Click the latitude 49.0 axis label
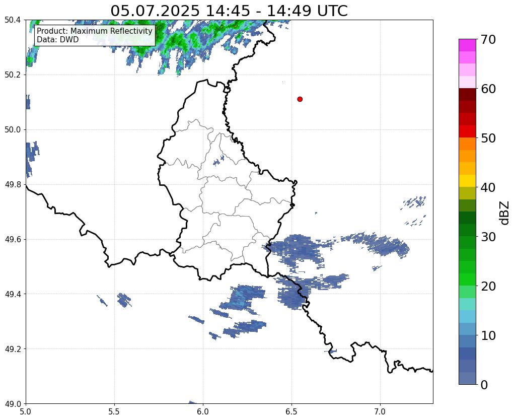The width and height of the screenshot is (515, 420). click(13, 404)
